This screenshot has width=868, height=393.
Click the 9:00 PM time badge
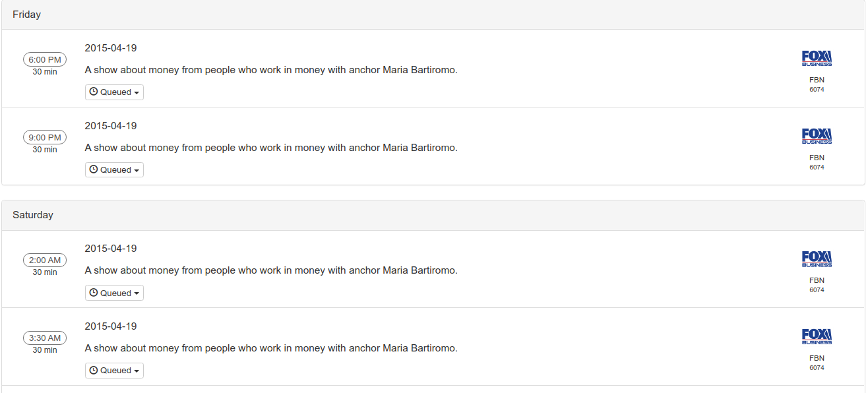(x=45, y=137)
